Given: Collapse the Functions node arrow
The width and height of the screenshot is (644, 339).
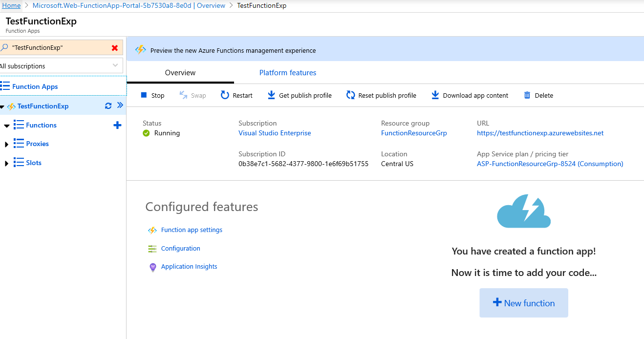Looking at the screenshot, I should (7, 126).
